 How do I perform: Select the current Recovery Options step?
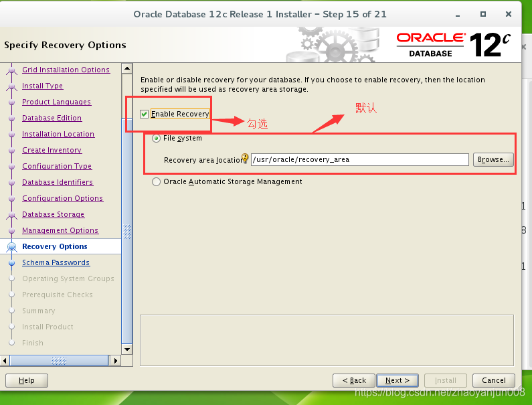click(x=55, y=246)
